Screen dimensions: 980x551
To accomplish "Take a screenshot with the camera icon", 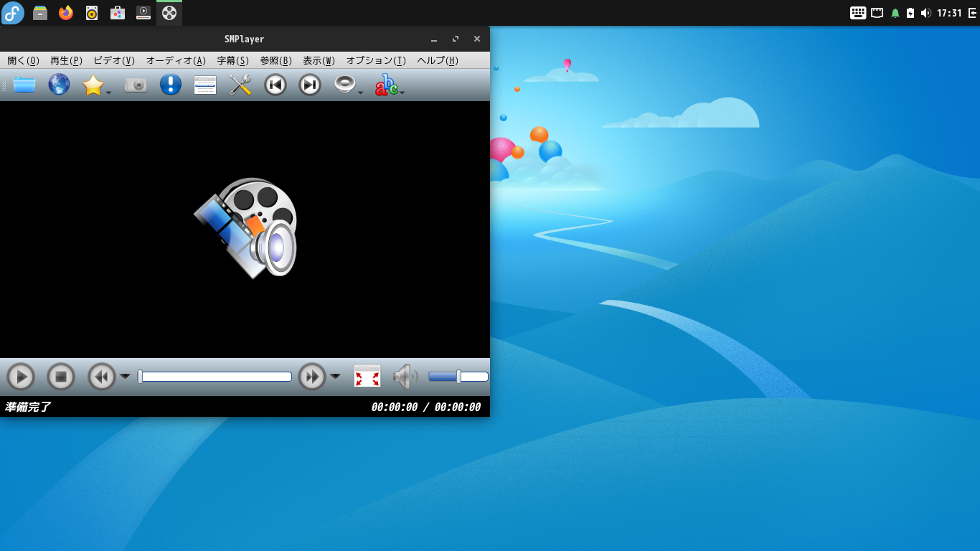I will [x=136, y=85].
